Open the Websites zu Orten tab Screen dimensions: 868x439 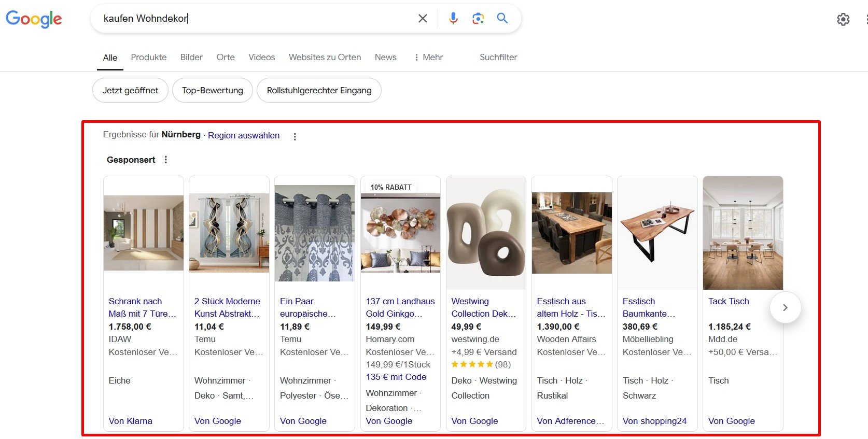point(325,57)
